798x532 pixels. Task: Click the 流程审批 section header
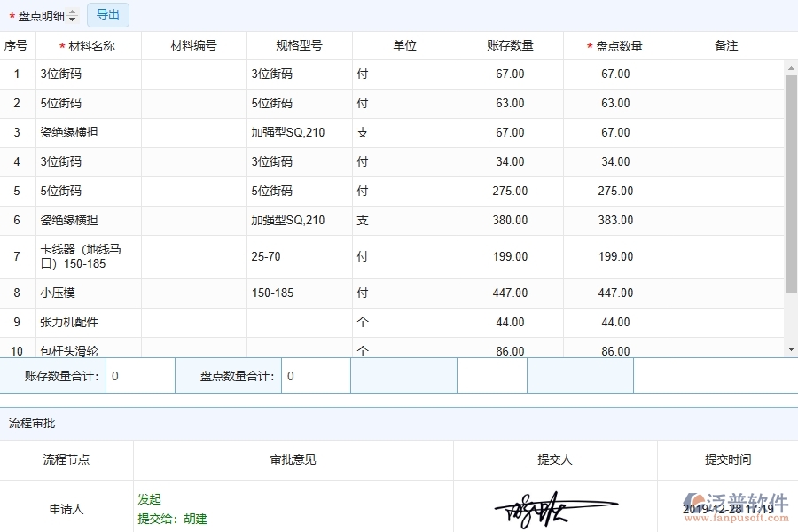point(34,423)
